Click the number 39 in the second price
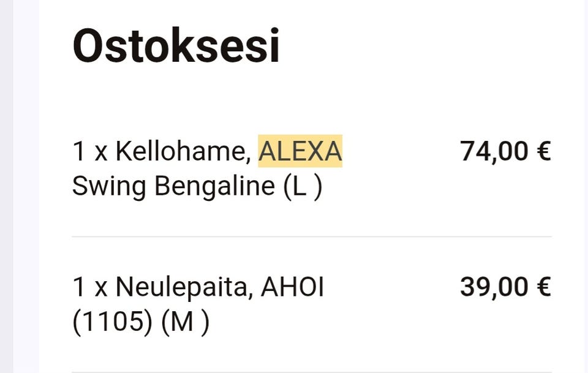Screen dimensions: 588x373 pyautogui.click(x=474, y=287)
